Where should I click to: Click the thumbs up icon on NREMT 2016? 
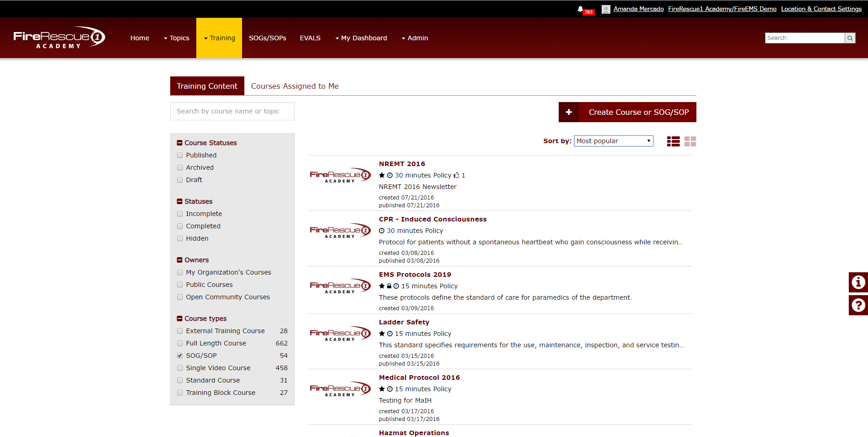pos(456,175)
